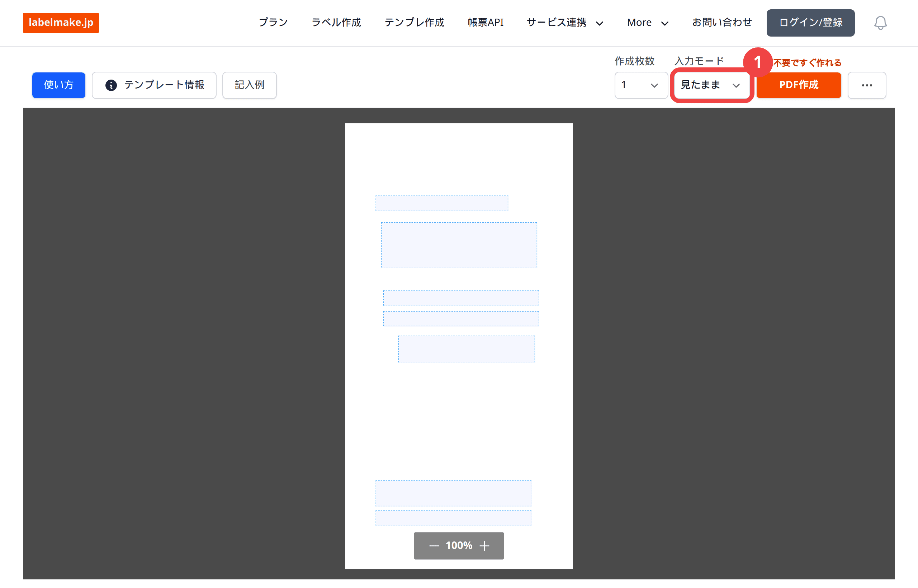Open テンプレート情報 with info icon
The image size is (918, 588).
pos(154,85)
